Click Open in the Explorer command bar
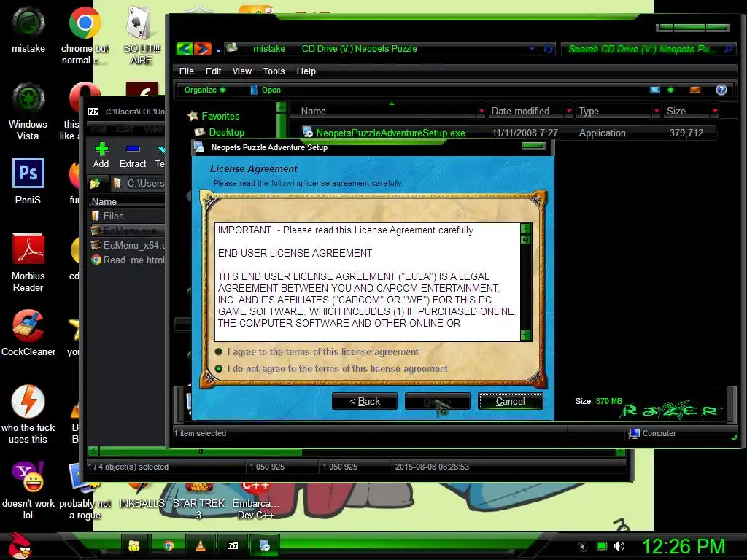Screen dimensions: 747x560 coord(266,90)
